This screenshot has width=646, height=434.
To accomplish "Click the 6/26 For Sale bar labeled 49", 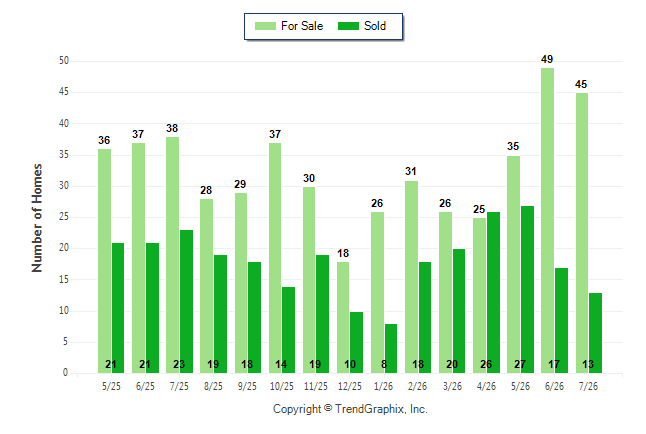I will 548,221.
